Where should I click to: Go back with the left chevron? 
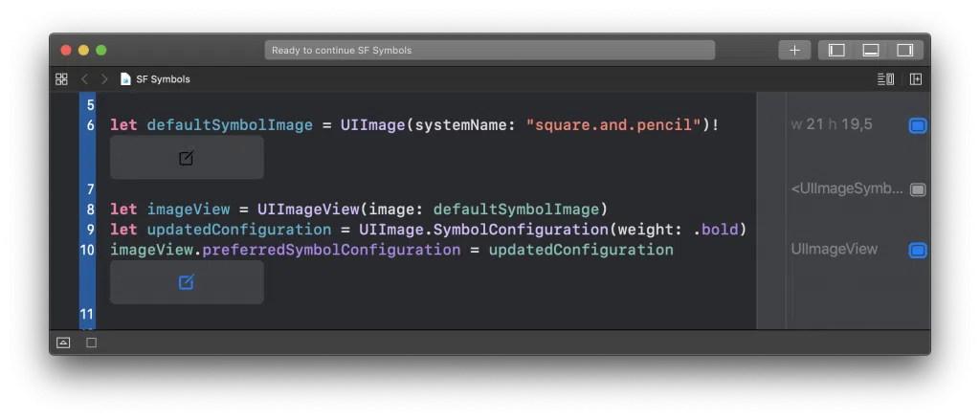[84, 79]
